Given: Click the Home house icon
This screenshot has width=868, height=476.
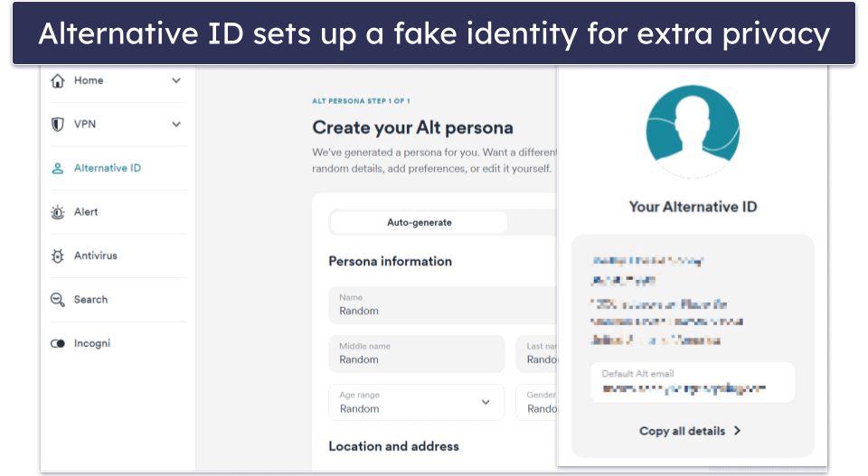Looking at the screenshot, I should click(x=58, y=80).
